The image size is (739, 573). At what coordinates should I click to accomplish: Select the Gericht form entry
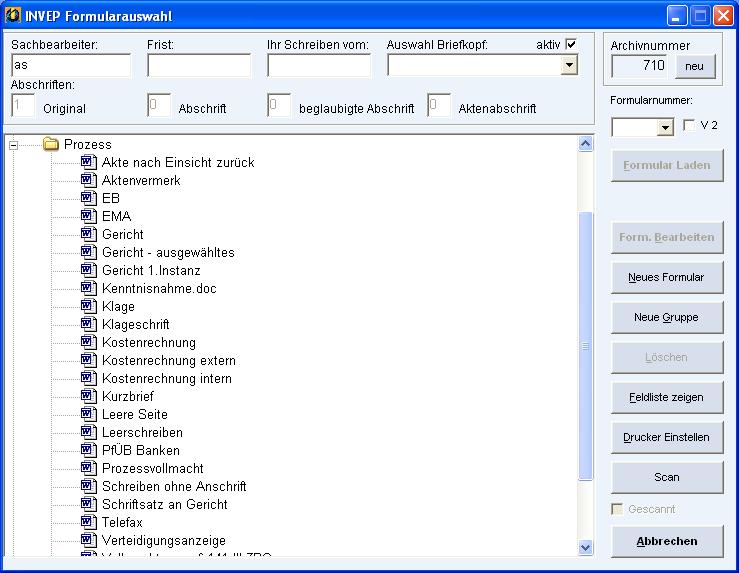point(123,234)
